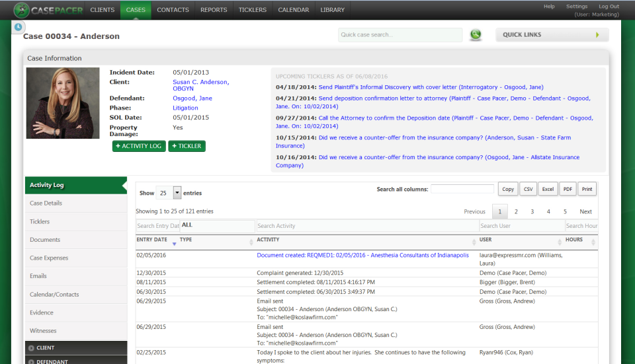Expand the Quick Links arrow
This screenshot has width=635, height=364.
tap(597, 35)
